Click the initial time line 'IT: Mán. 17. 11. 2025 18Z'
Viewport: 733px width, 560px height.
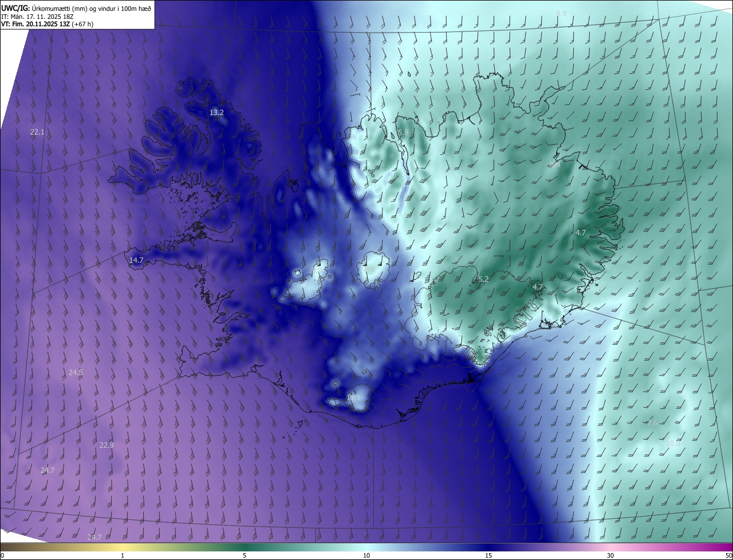click(x=38, y=16)
